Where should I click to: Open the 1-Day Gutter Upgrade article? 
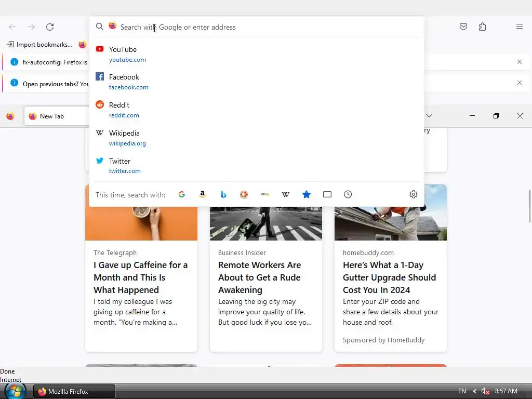pos(390,277)
